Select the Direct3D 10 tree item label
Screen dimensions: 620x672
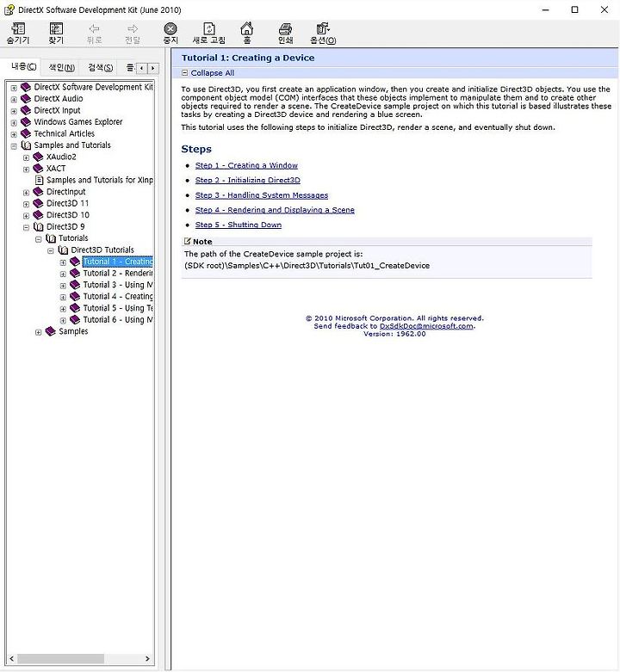pyautogui.click(x=68, y=215)
